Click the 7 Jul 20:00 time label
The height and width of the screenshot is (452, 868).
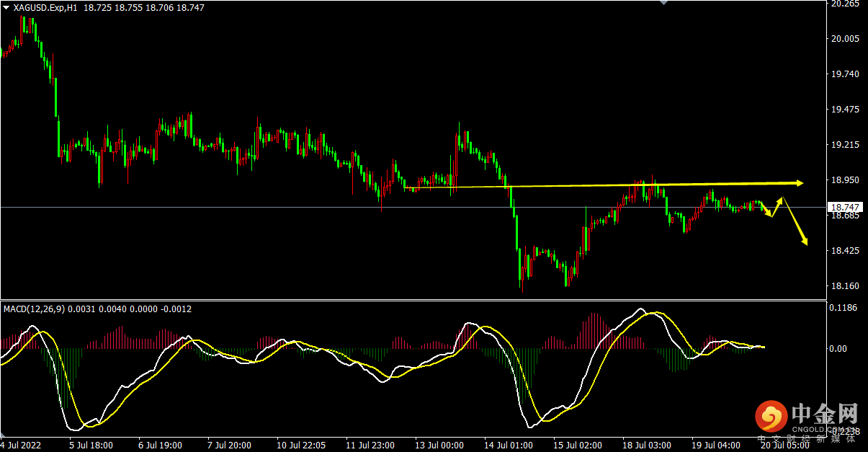(228, 446)
